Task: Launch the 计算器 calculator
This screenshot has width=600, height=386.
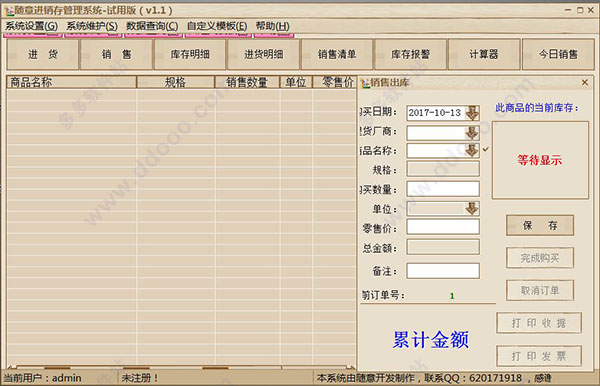Action: pos(484,54)
